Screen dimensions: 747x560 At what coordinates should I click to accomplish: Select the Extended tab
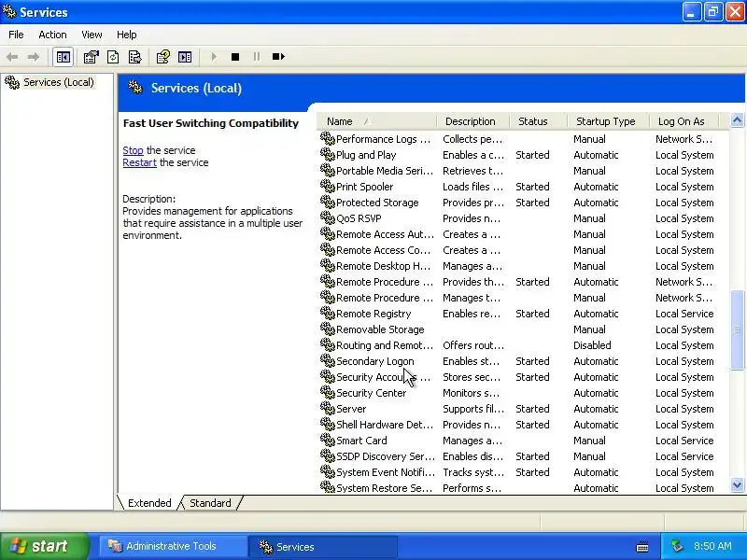coord(149,503)
